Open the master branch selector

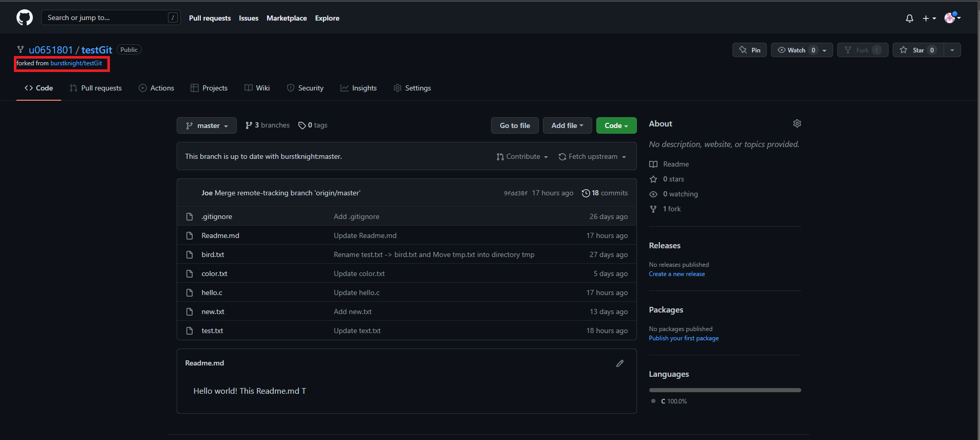click(206, 125)
